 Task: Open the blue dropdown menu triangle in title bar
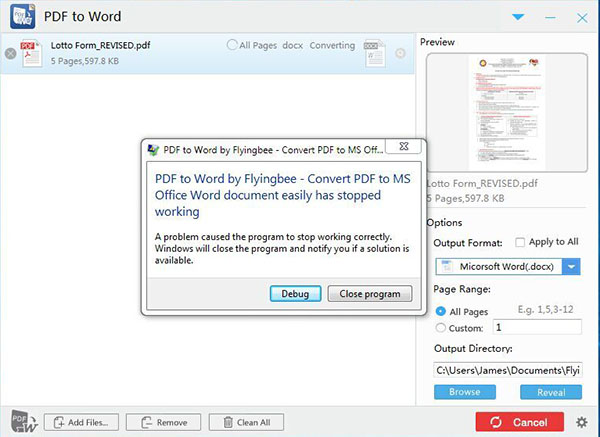[x=518, y=17]
